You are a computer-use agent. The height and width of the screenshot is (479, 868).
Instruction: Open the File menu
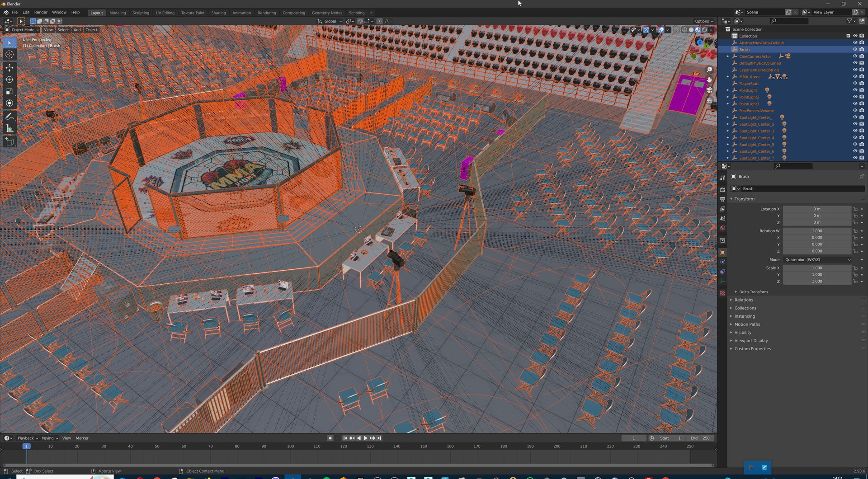pos(14,12)
